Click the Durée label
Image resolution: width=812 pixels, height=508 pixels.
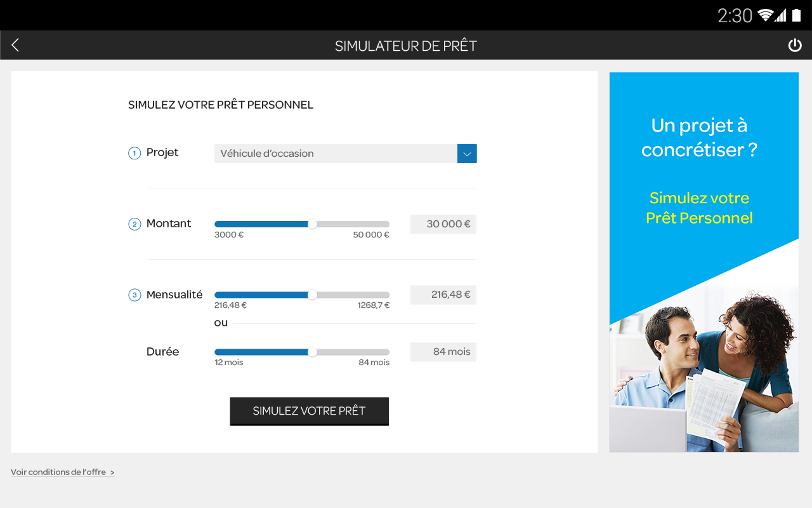coord(163,352)
